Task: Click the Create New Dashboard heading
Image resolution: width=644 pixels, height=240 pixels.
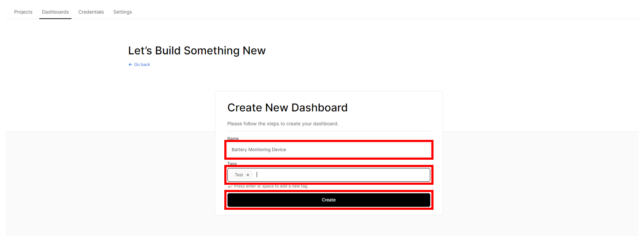Action: point(287,107)
